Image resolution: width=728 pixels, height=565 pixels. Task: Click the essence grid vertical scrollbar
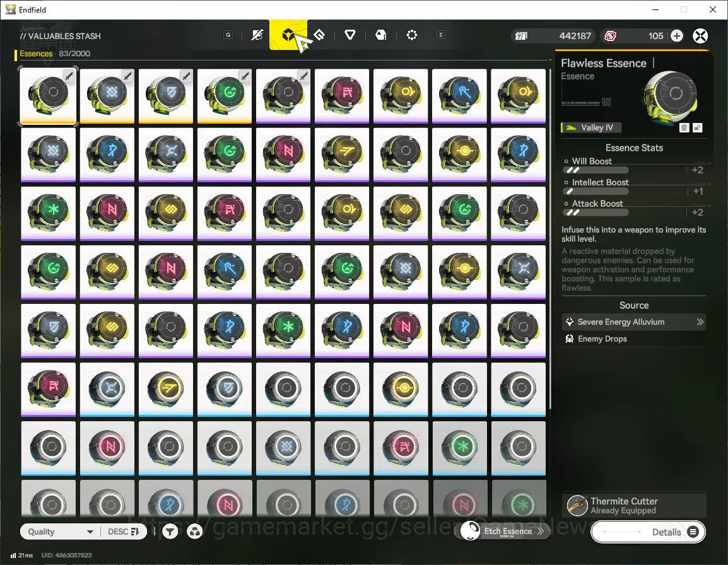point(550,239)
